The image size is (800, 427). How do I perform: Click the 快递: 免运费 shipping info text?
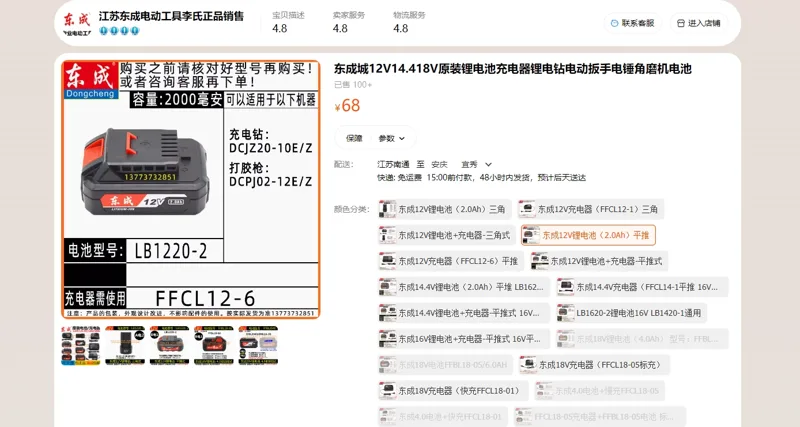pyautogui.click(x=481, y=178)
